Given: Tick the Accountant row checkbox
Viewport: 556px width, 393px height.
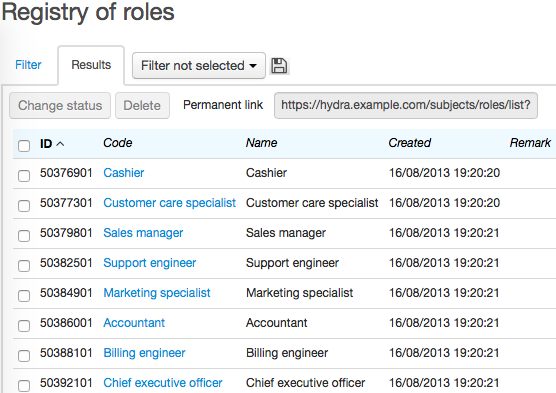Looking at the screenshot, I should [x=24, y=326].
